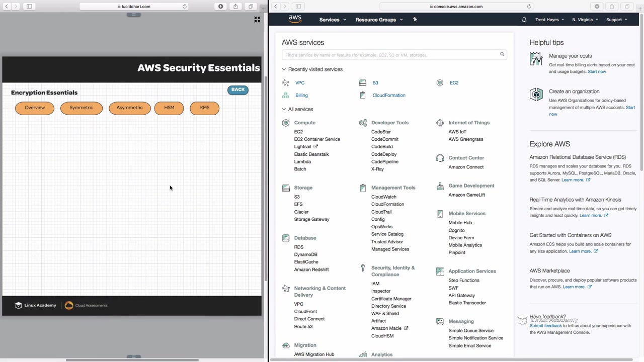The image size is (644, 362).
Task: Click the Compute category icon
Action: tap(286, 123)
